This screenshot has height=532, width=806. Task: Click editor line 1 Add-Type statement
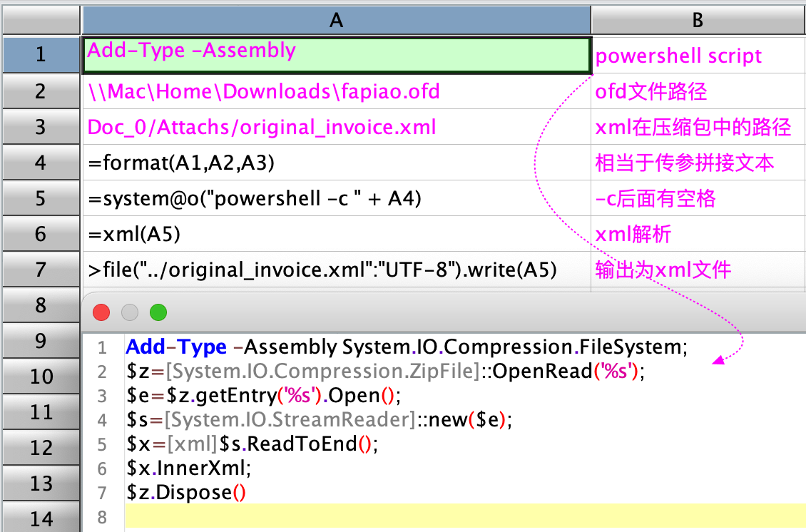[407, 347]
